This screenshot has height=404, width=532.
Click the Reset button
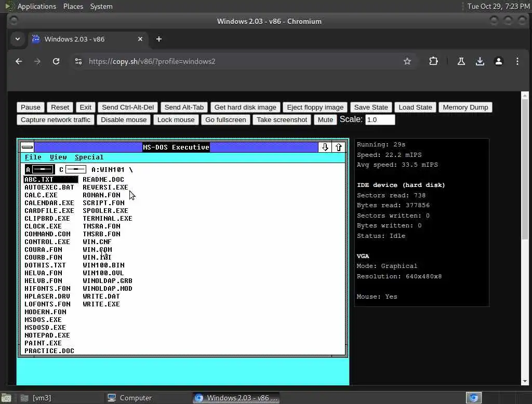pyautogui.click(x=60, y=107)
